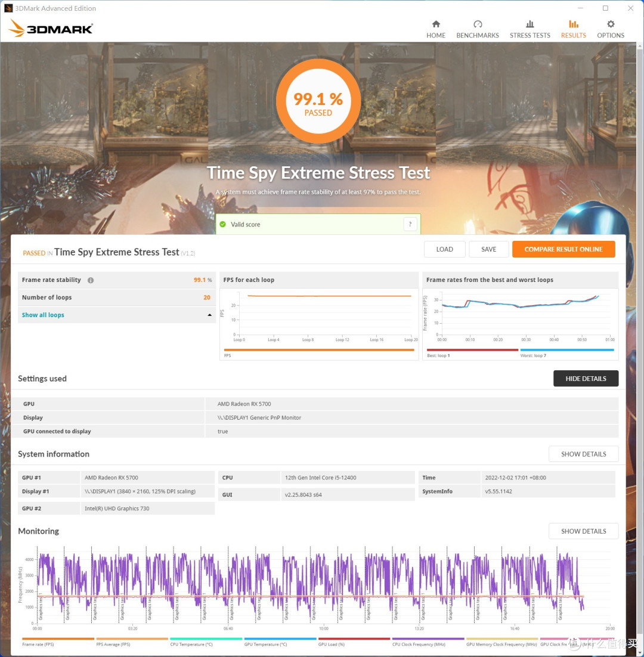Click the green valid score checkmark
The height and width of the screenshot is (657, 644).
pyautogui.click(x=223, y=224)
